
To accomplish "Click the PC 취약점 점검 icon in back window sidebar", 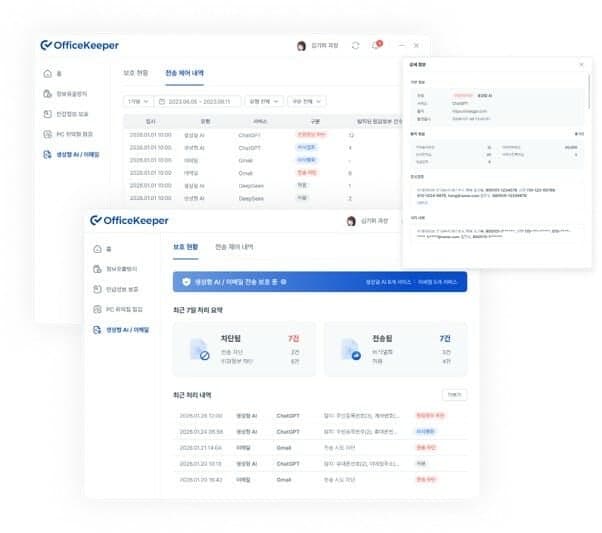I will (48, 134).
